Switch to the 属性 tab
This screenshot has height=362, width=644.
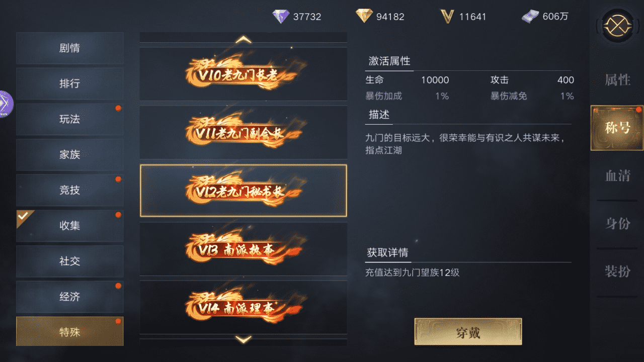tap(617, 79)
